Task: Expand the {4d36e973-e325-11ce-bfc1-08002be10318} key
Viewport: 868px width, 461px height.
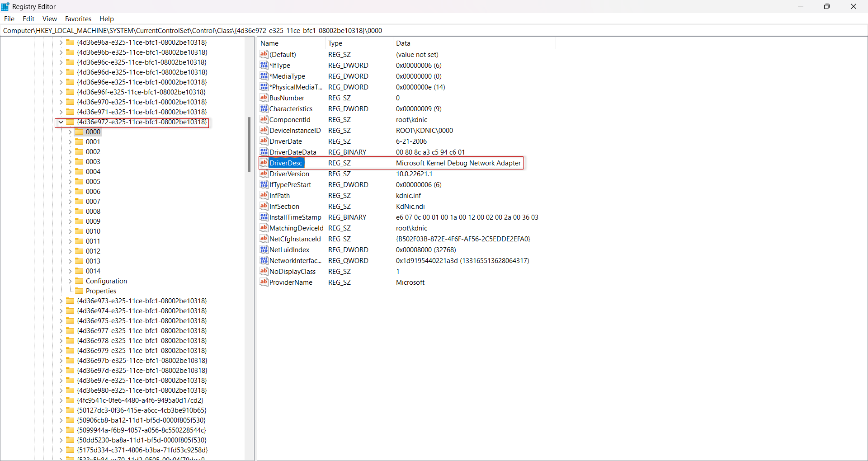Action: pyautogui.click(x=61, y=301)
